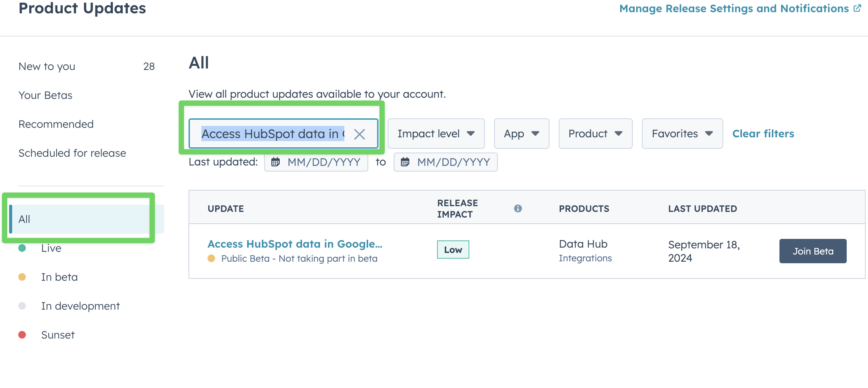Filter updates by Live status
The height and width of the screenshot is (388, 868).
click(x=51, y=248)
